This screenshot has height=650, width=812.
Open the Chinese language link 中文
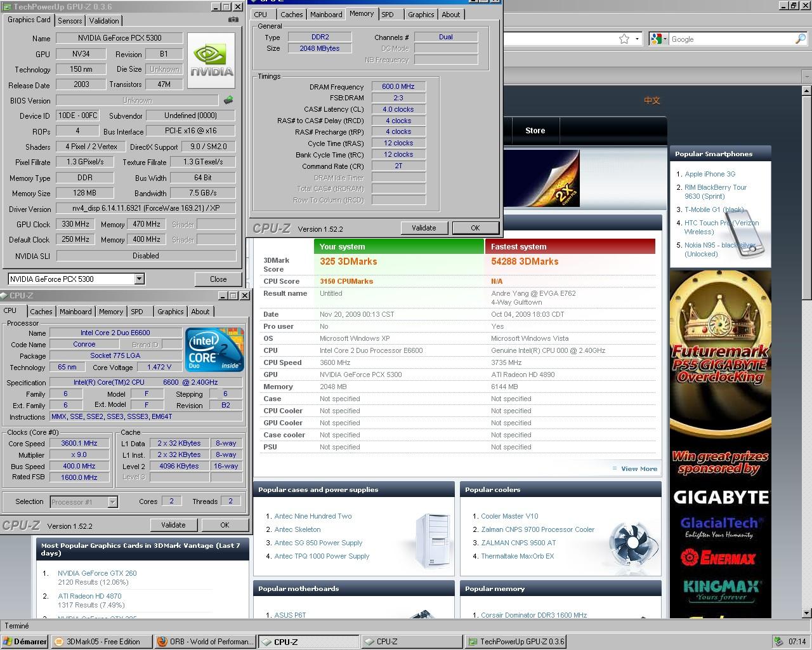pos(652,100)
